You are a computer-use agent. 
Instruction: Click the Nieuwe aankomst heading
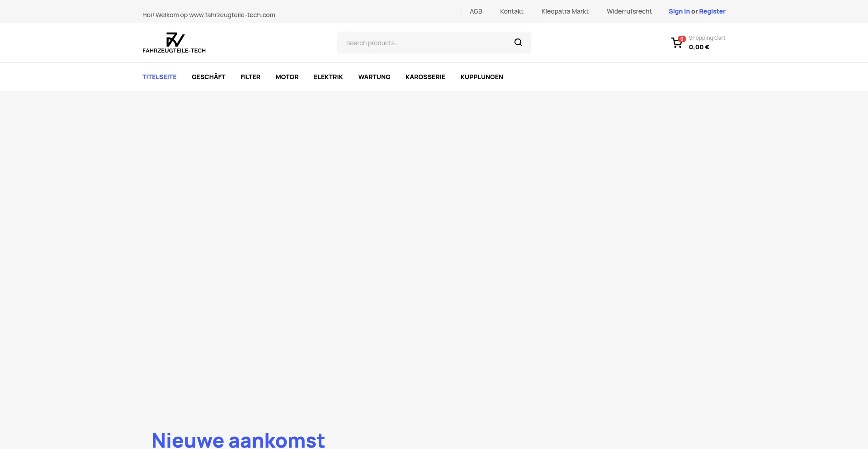tap(238, 440)
